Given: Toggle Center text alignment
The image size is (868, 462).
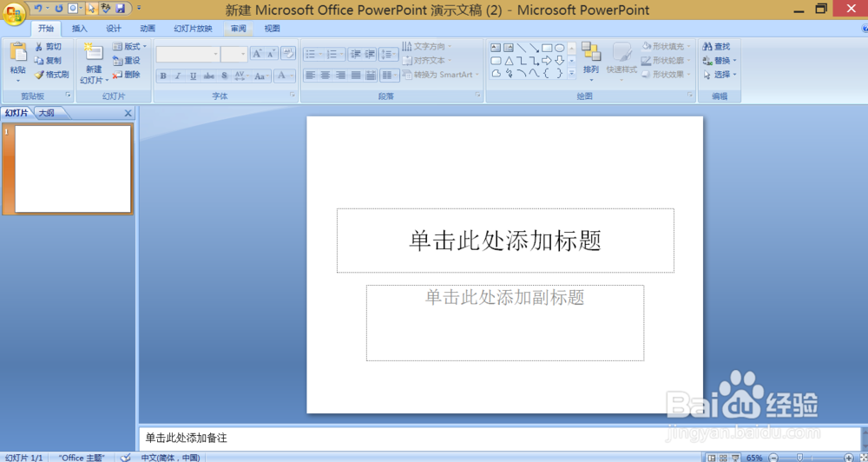Looking at the screenshot, I should coord(325,75).
